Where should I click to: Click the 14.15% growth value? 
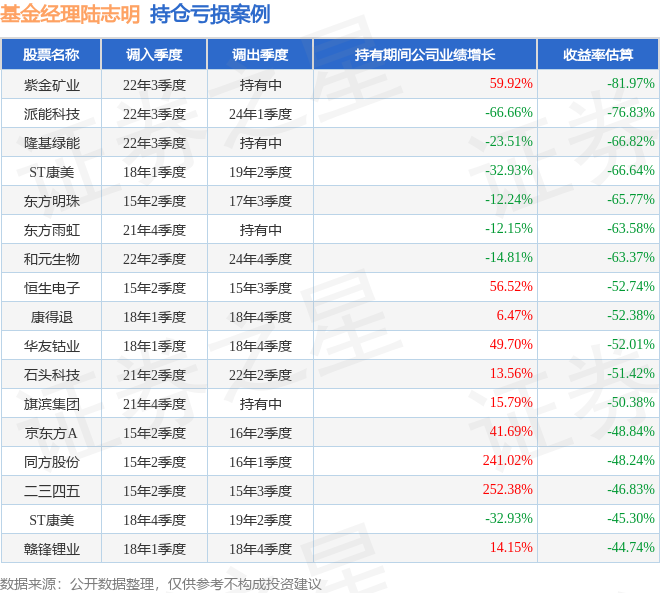pyautogui.click(x=511, y=548)
